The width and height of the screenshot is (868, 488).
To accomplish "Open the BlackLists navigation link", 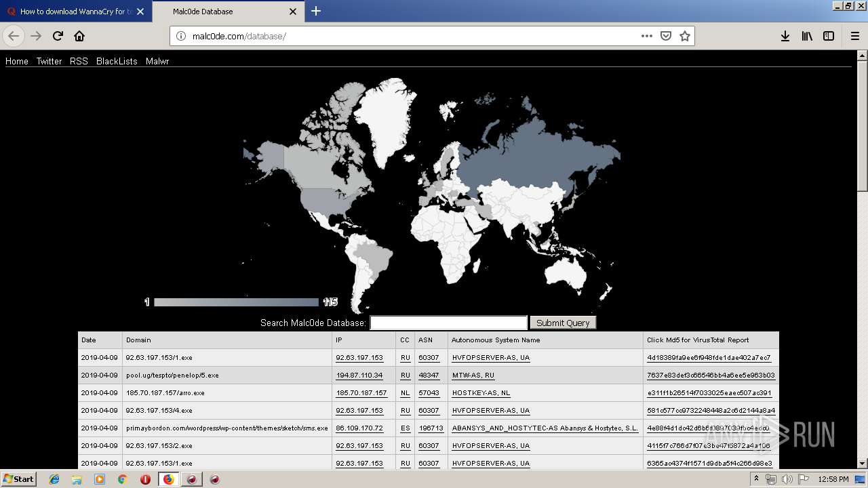I will click(x=117, y=61).
